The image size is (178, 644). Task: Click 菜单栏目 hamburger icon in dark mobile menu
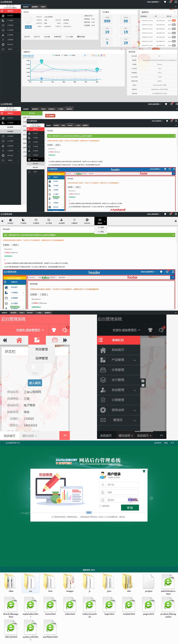coord(100,340)
